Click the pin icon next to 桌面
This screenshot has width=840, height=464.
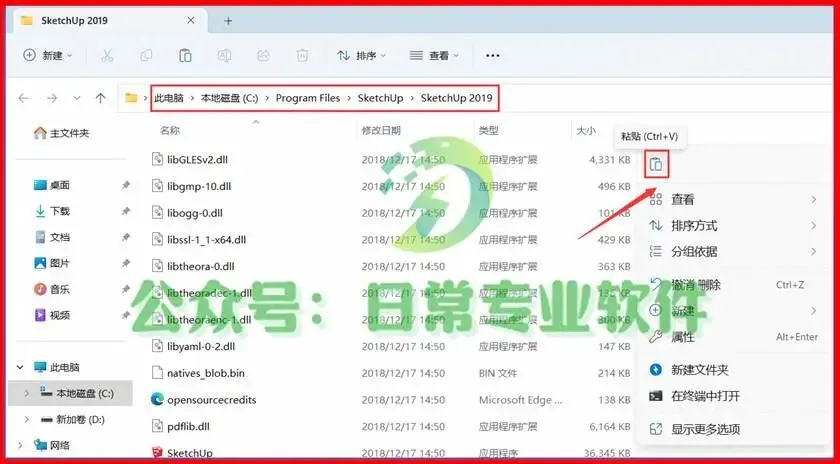[x=125, y=185]
